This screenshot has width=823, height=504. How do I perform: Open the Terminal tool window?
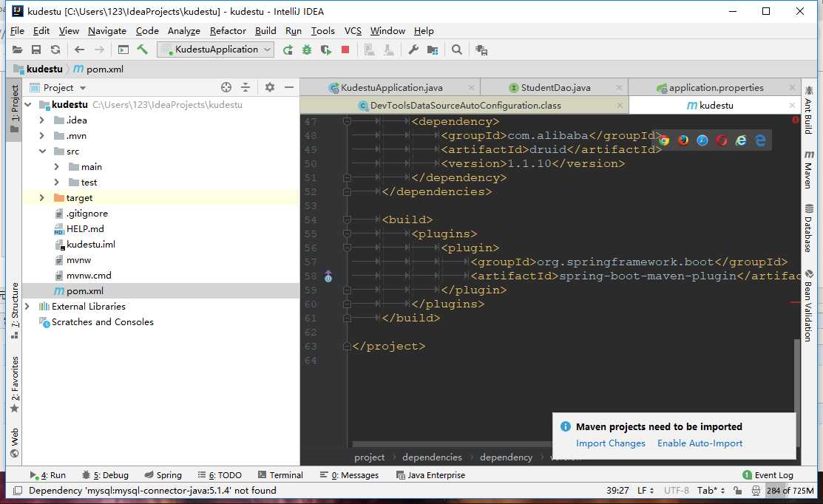click(280, 475)
